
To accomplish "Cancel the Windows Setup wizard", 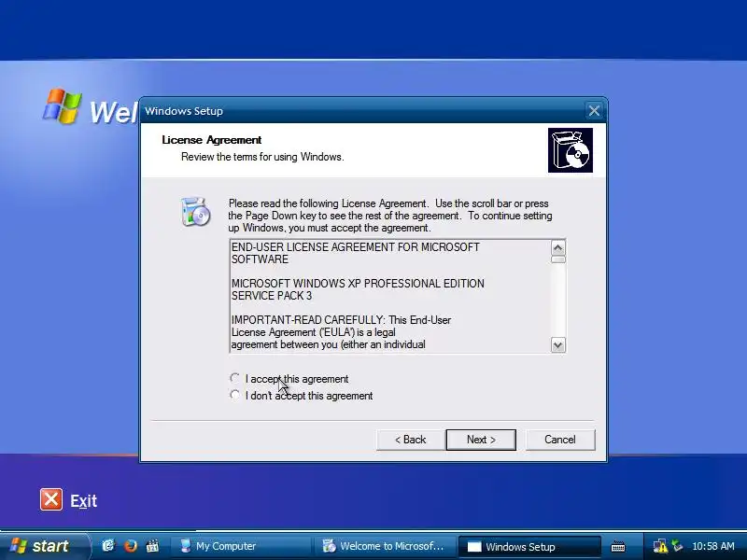I will click(x=559, y=440).
